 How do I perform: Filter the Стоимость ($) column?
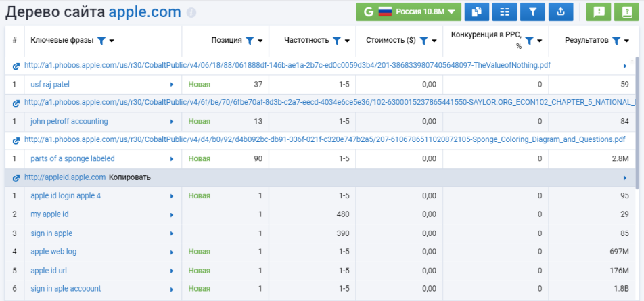[x=424, y=40]
